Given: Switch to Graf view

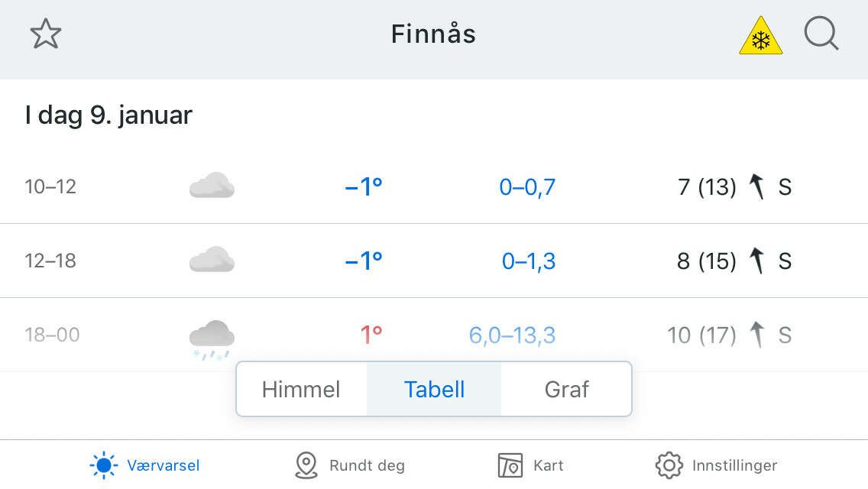Looking at the screenshot, I should point(566,389).
